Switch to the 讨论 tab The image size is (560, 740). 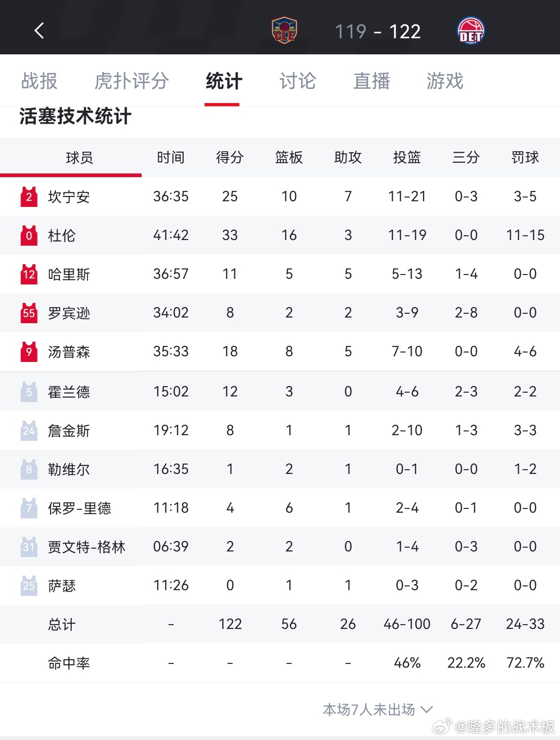pyautogui.click(x=297, y=81)
